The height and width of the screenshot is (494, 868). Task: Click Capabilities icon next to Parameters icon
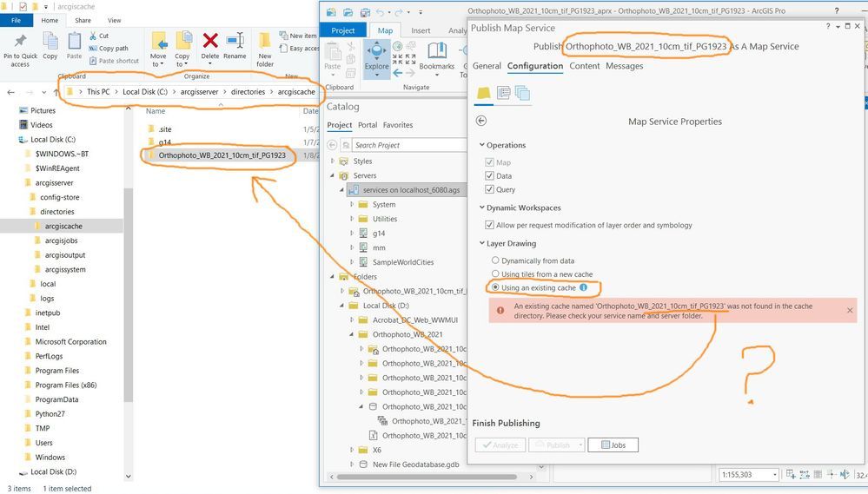coord(503,92)
